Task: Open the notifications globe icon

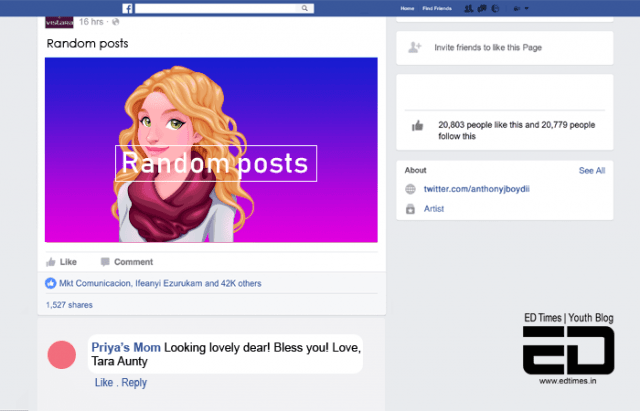Action: pos(495,8)
